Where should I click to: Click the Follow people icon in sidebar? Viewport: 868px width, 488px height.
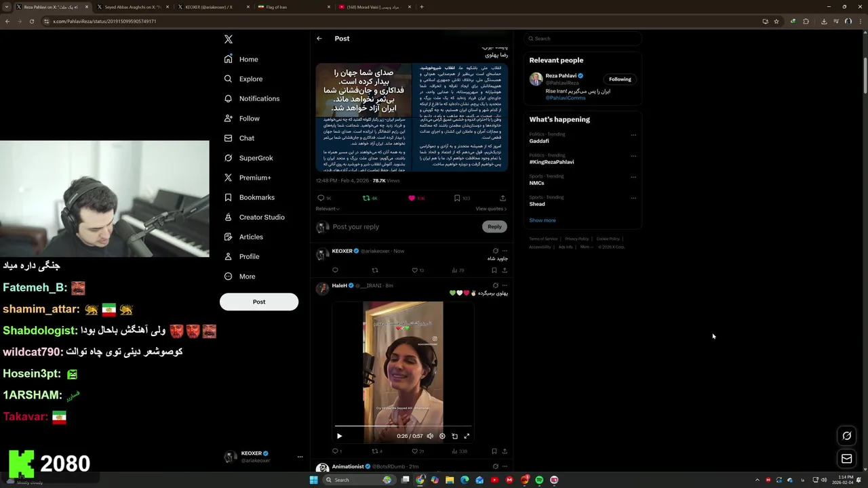click(229, 119)
